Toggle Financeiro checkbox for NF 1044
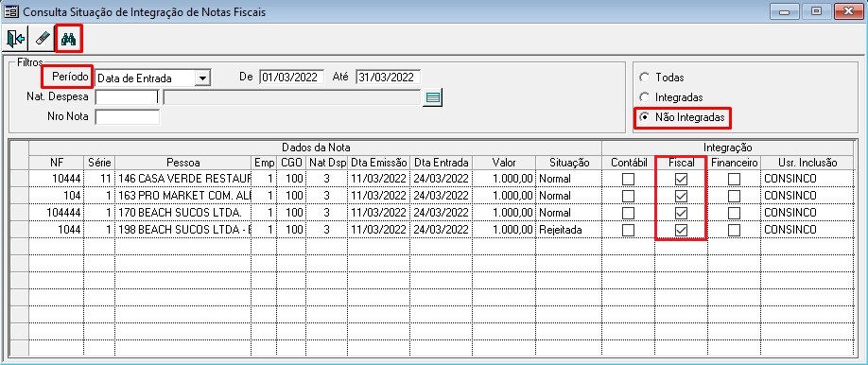 734,231
